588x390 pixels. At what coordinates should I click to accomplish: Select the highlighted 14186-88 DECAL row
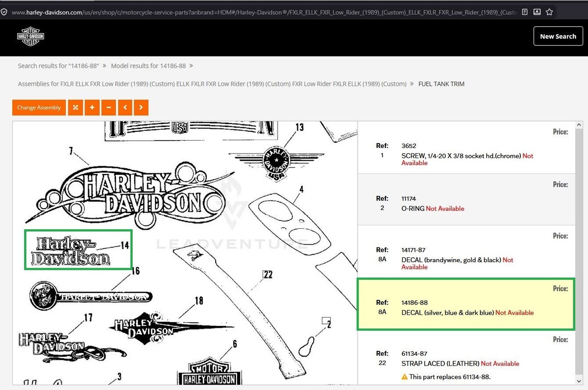[x=466, y=304]
